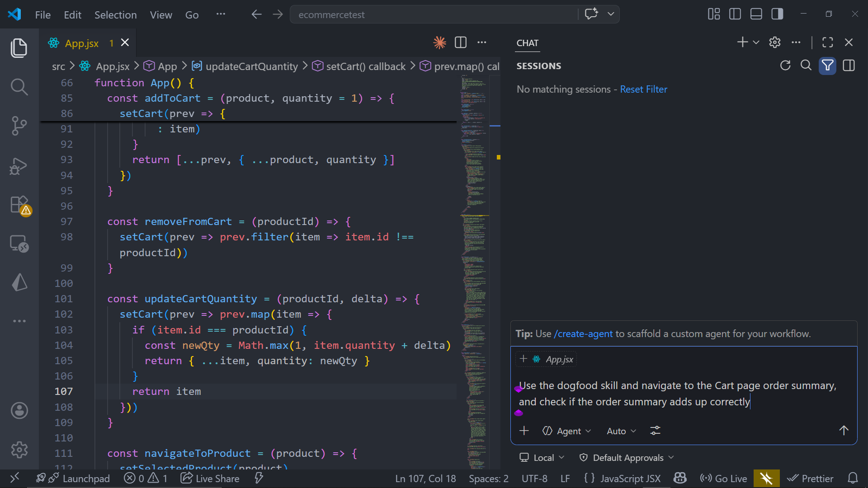Click Launchpad in status bar
This screenshot has height=488, width=868.
73,479
